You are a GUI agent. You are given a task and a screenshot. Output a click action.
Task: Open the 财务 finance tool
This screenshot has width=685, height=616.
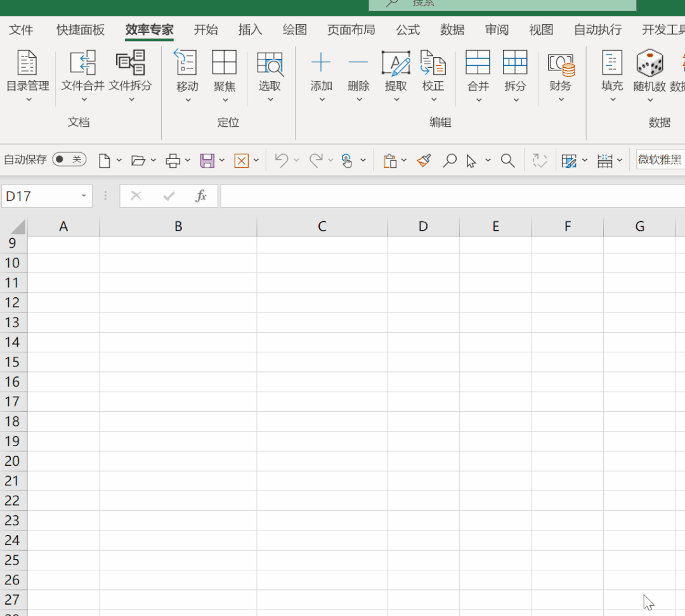click(x=561, y=63)
